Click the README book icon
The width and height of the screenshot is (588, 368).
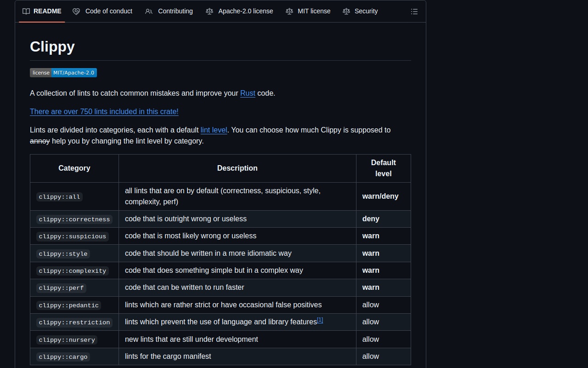pos(26,11)
